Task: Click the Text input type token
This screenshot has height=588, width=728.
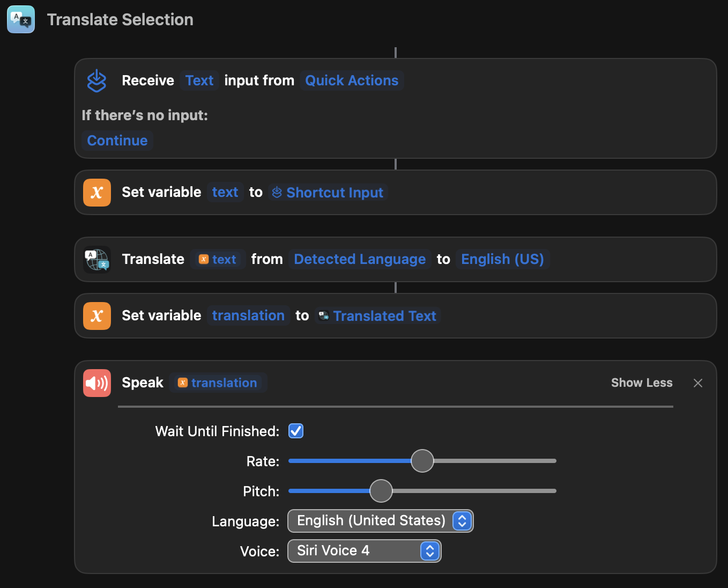Action: (x=199, y=80)
